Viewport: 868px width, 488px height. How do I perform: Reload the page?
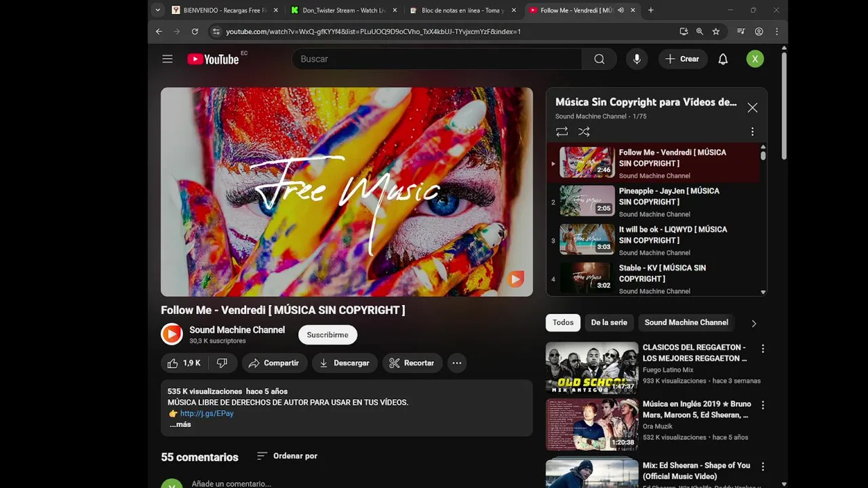click(x=195, y=31)
